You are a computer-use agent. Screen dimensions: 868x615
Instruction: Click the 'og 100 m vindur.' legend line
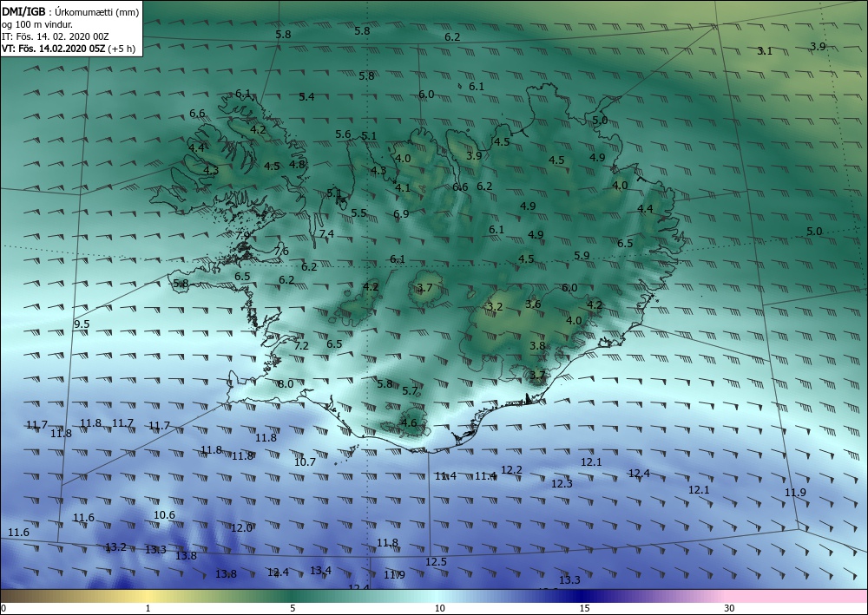37,24
